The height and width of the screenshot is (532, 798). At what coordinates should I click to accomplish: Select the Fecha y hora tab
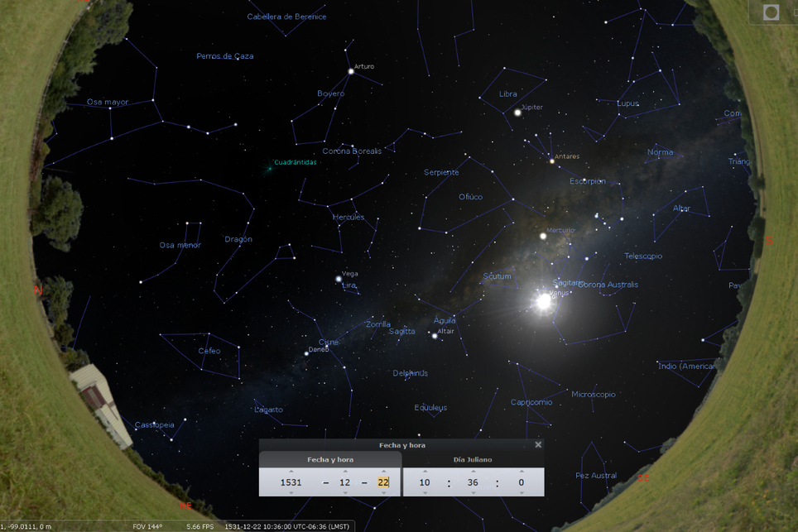[330, 459]
